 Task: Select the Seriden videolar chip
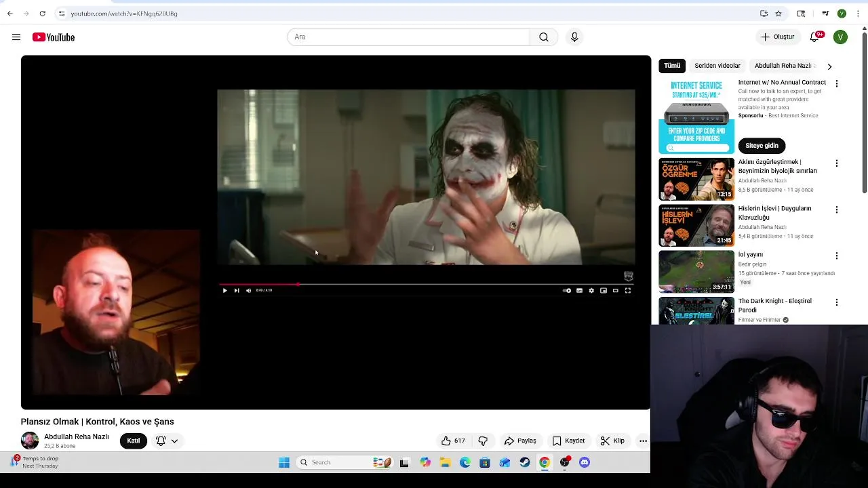[x=717, y=66]
